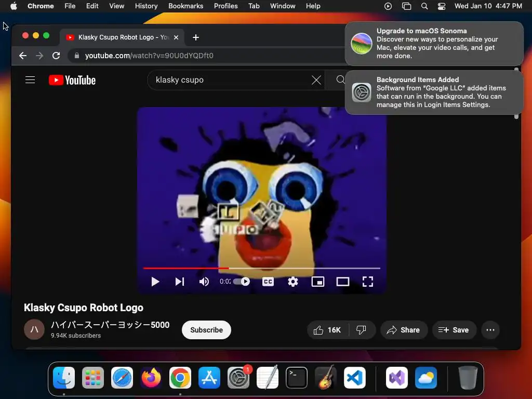Launch Terminal from the Dock

[297, 378]
